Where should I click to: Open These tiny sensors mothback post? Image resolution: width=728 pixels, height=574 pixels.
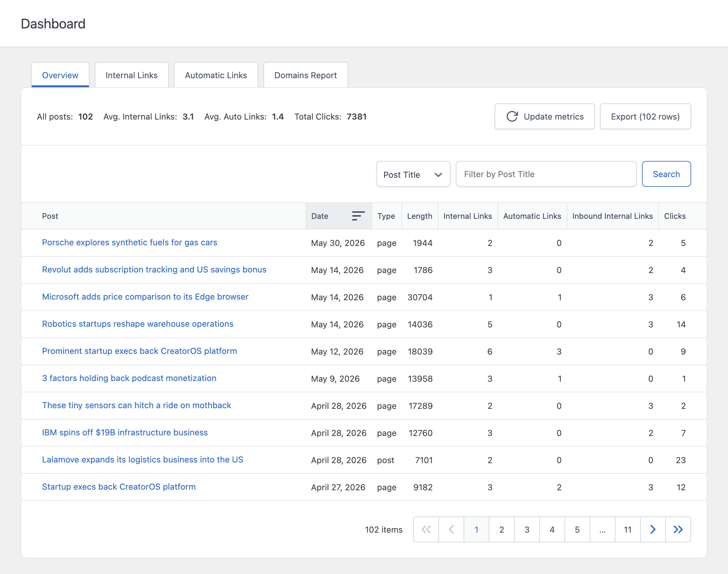click(x=136, y=405)
